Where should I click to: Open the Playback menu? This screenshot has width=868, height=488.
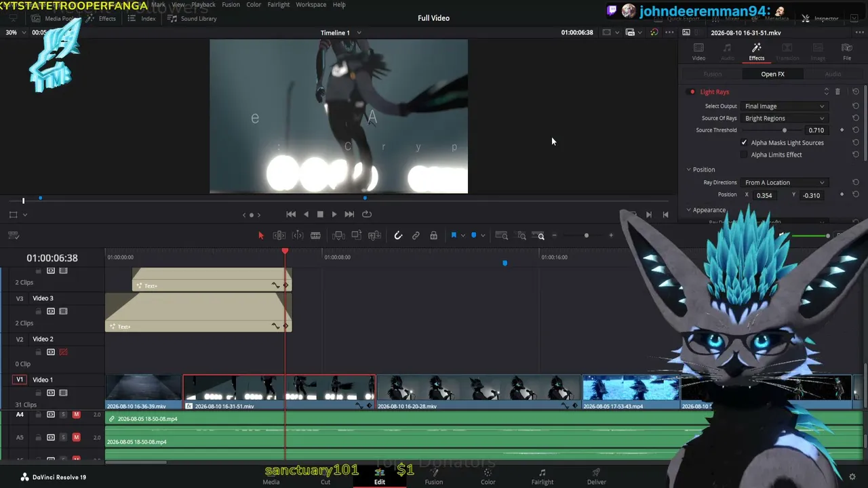pyautogui.click(x=203, y=5)
